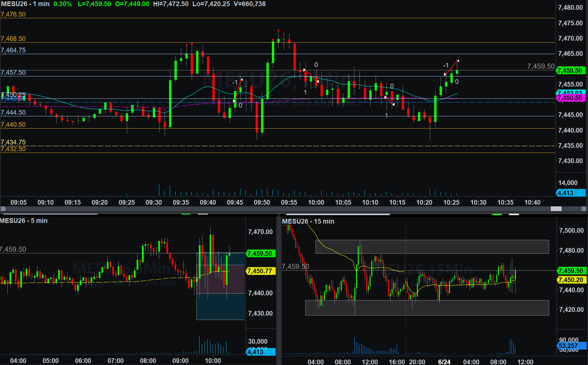Image resolution: width=588 pixels, height=365 pixels.
Task: Click the 14,000 volume axis label
Action: [568, 183]
